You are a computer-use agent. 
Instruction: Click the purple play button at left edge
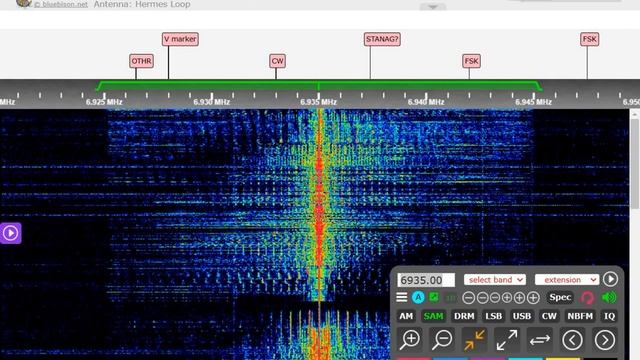pos(11,233)
